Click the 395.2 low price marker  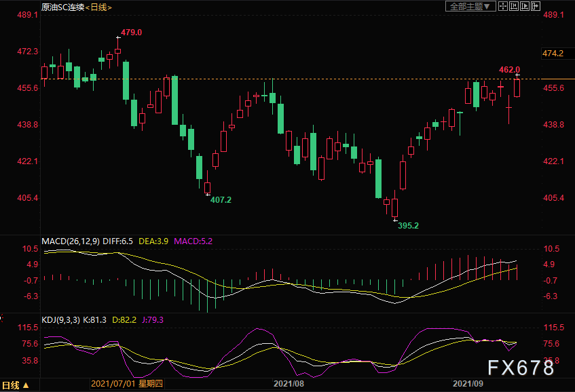coord(407,225)
